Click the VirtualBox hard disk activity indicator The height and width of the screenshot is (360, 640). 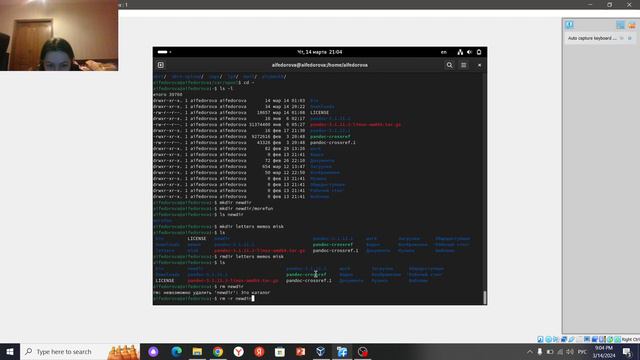(x=540, y=339)
